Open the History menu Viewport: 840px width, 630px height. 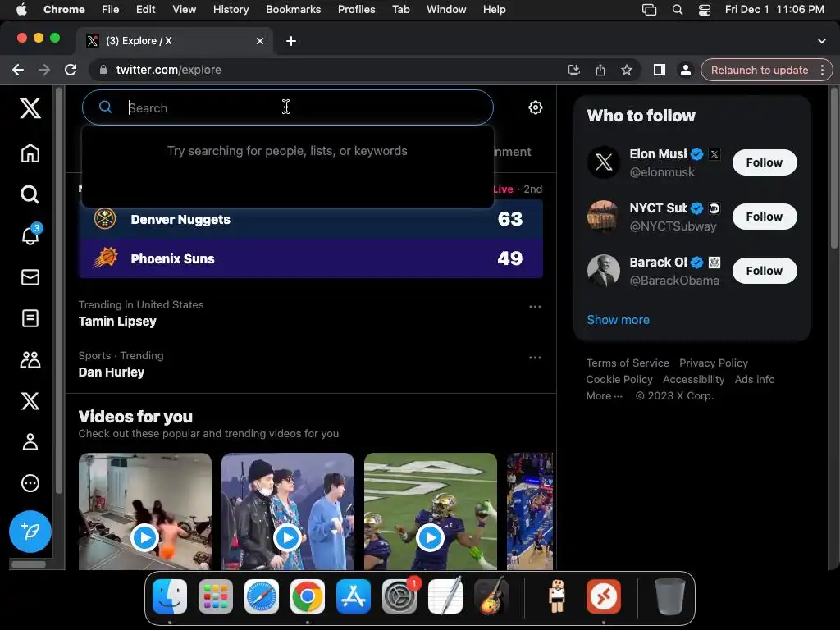click(231, 10)
